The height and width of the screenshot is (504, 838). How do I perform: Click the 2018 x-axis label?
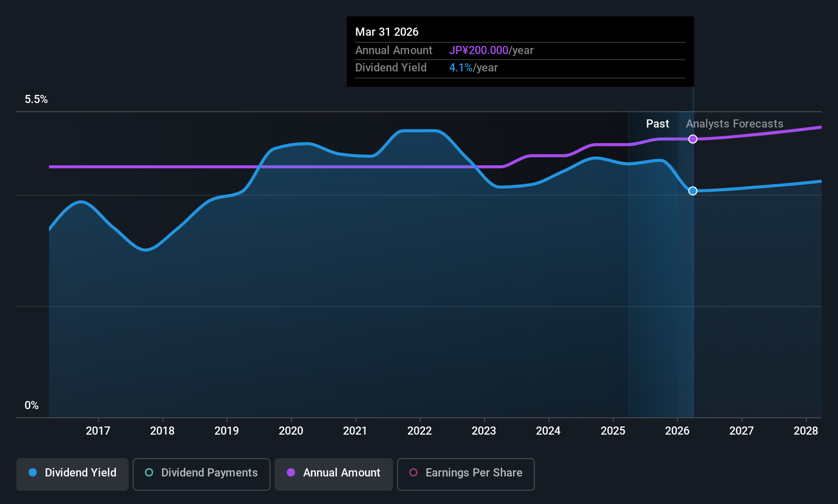[x=162, y=431]
